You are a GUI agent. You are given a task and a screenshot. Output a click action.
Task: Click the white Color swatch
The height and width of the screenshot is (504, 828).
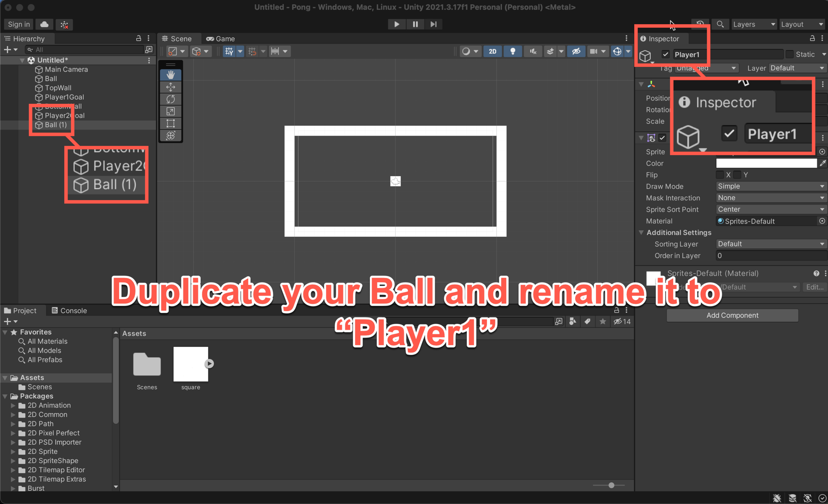[x=766, y=163]
